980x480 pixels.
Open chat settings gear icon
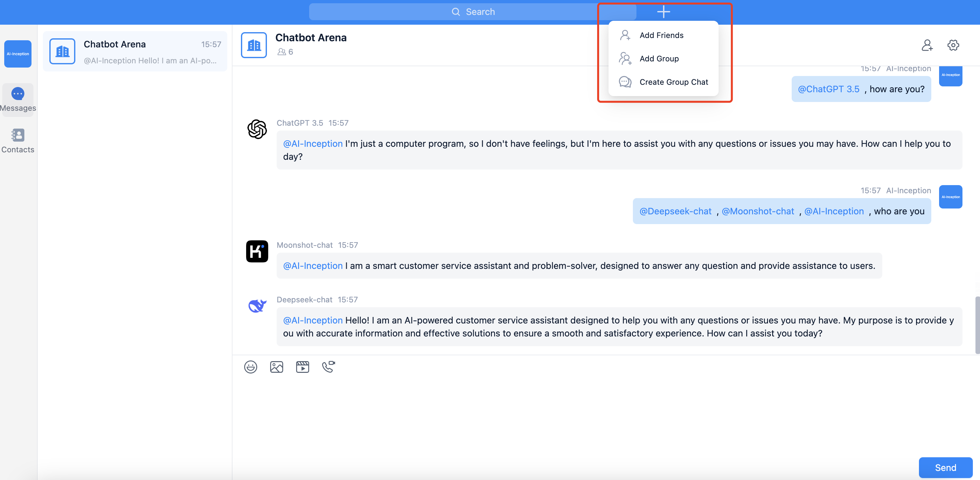coord(953,45)
